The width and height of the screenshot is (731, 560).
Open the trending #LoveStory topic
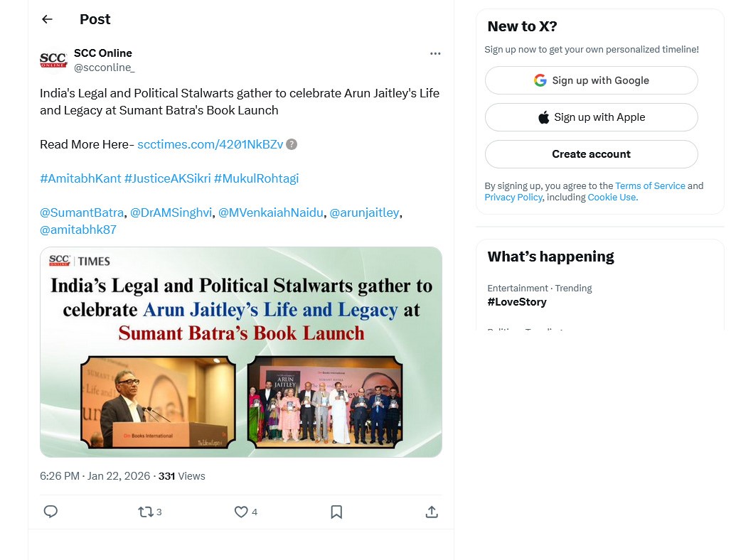click(517, 302)
